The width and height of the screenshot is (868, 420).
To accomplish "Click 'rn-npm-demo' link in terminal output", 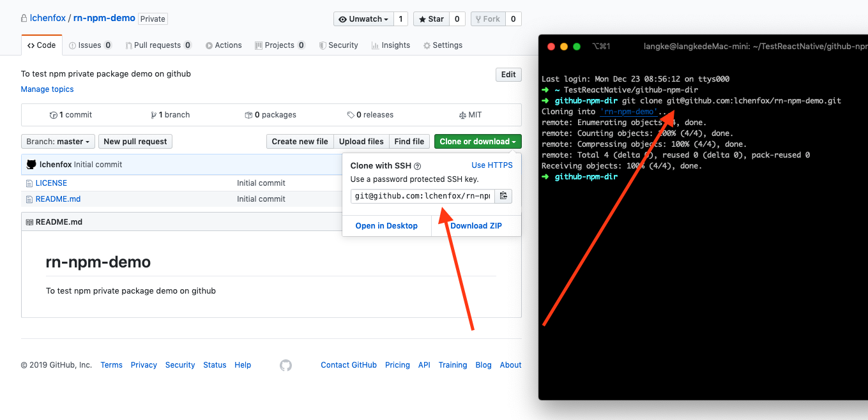I will (628, 112).
